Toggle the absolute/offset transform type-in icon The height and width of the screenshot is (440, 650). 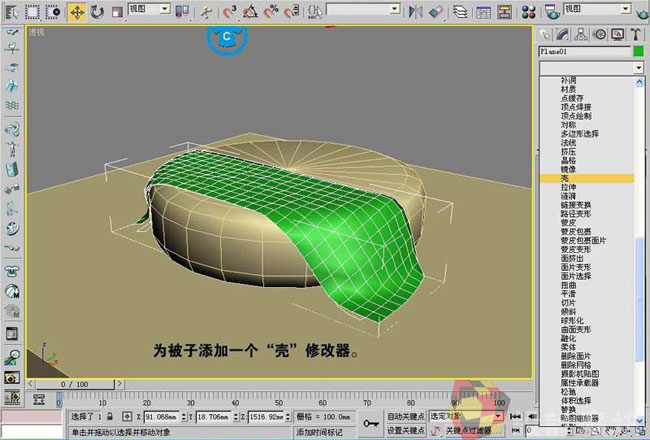click(x=127, y=416)
